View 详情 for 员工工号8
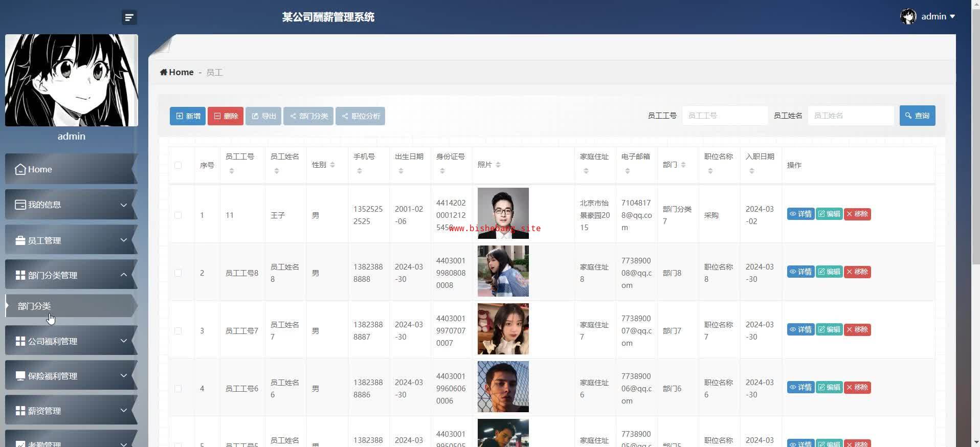Image resolution: width=980 pixels, height=447 pixels. (800, 272)
